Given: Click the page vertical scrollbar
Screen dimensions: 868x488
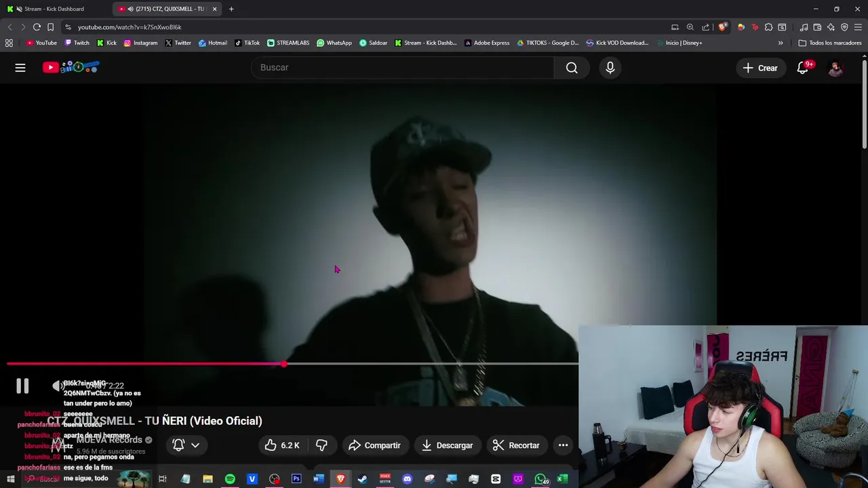Looking at the screenshot, I should (865, 105).
